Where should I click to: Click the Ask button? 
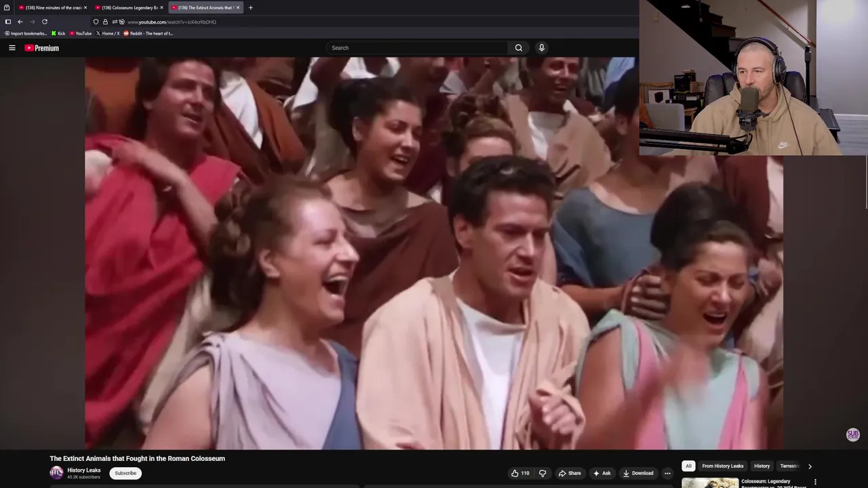(602, 473)
